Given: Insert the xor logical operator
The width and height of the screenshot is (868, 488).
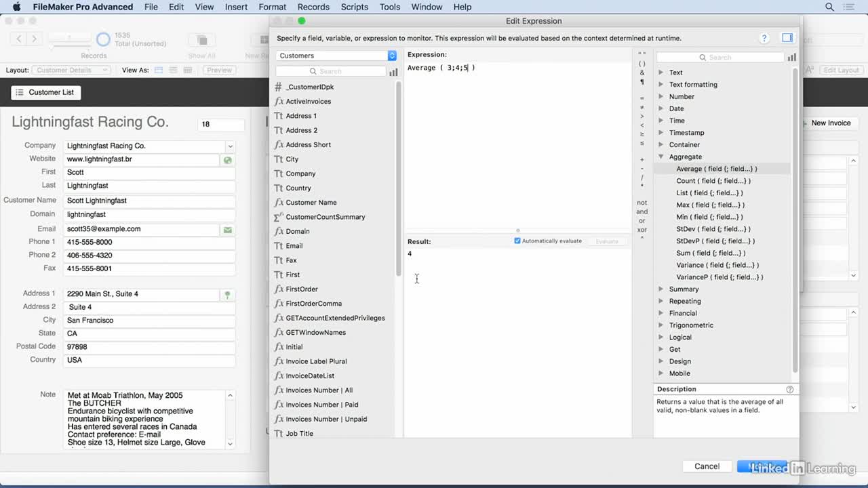Looking at the screenshot, I should point(642,230).
